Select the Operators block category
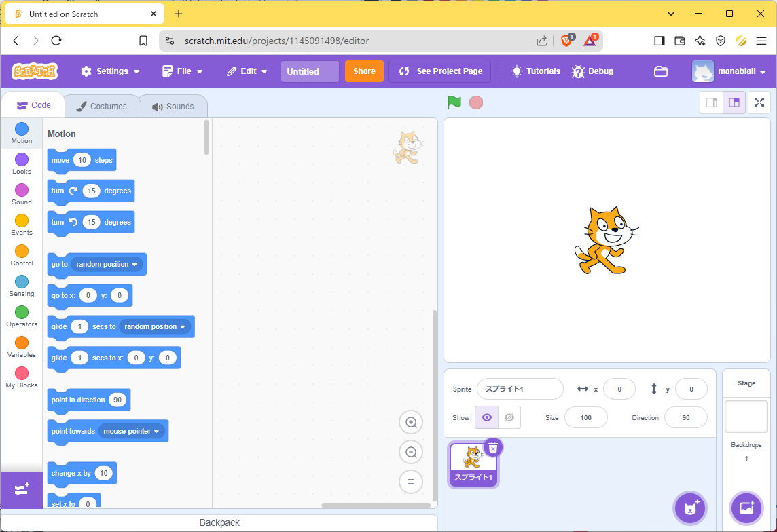The width and height of the screenshot is (777, 532). point(21,313)
